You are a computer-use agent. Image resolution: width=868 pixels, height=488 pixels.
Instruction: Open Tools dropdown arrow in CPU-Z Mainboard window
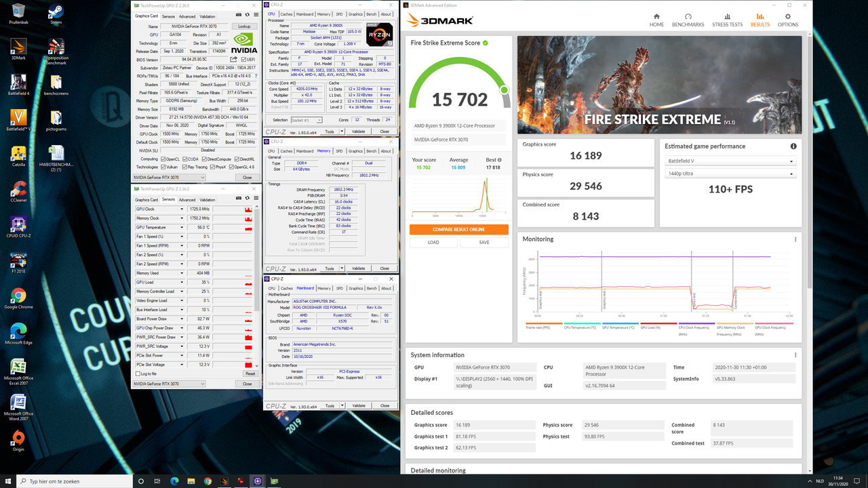tap(342, 406)
